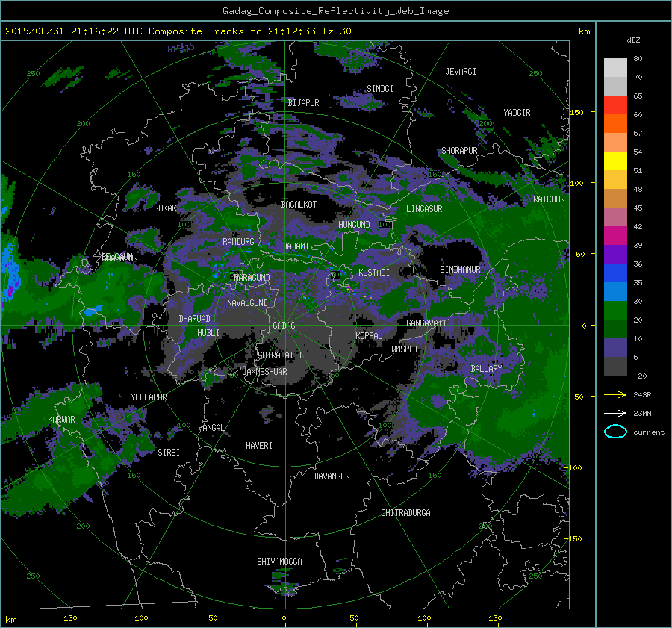Click the timestamp header text 2019/08/31
Screen dimensions: 672x628
[34, 31]
